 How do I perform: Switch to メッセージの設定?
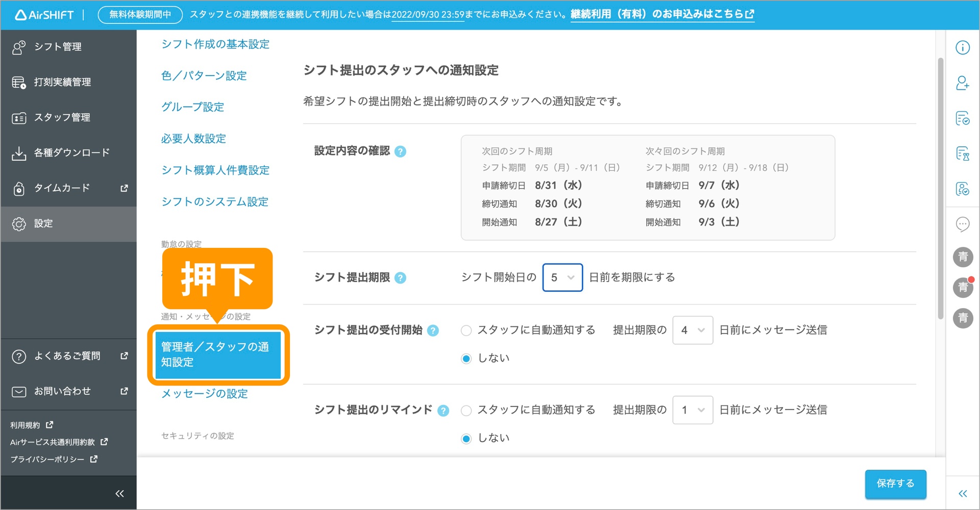click(204, 393)
